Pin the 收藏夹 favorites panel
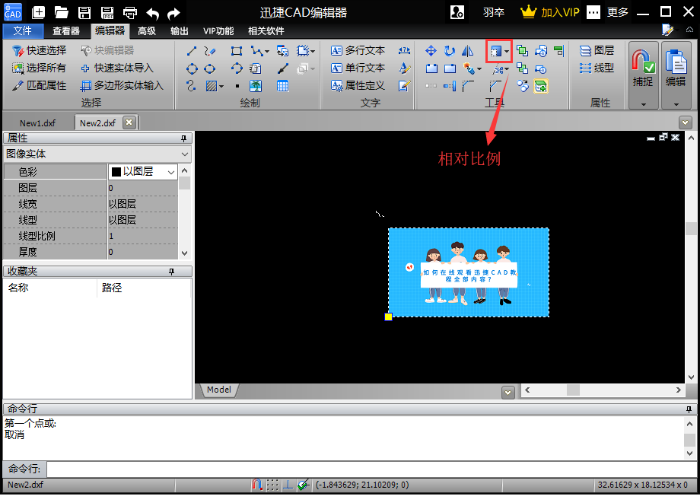Viewport: 700px width, 495px height. pyautogui.click(x=171, y=271)
